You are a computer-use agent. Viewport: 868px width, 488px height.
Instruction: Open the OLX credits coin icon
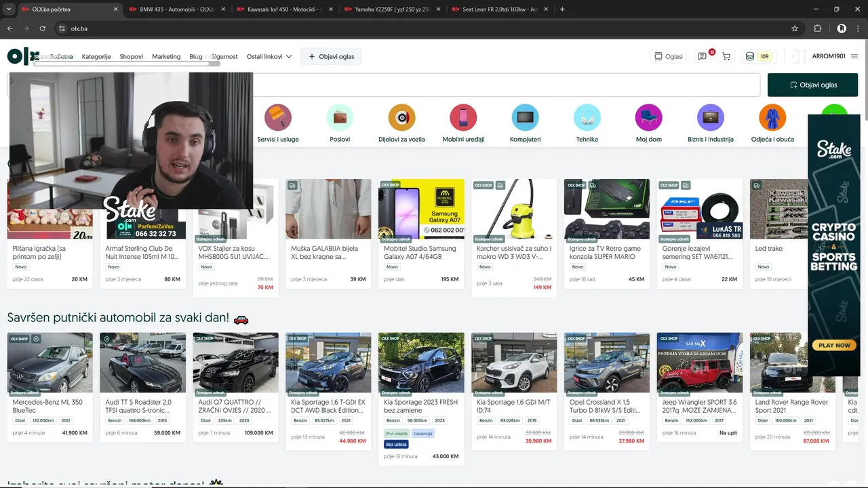(750, 56)
